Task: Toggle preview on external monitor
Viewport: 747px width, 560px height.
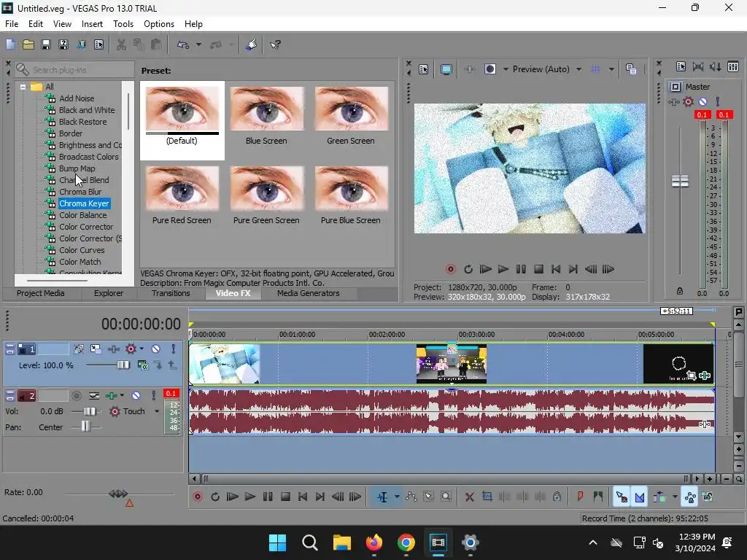Action: [x=446, y=69]
